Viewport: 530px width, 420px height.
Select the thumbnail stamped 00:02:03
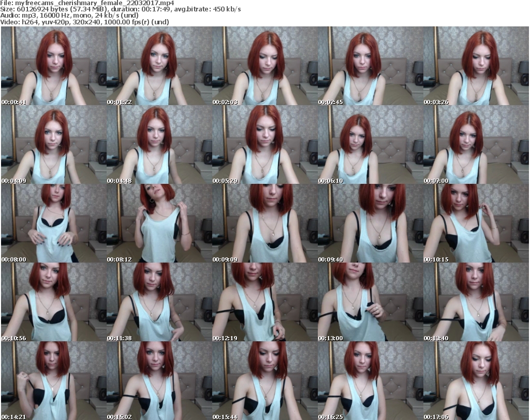pyautogui.click(x=264, y=66)
